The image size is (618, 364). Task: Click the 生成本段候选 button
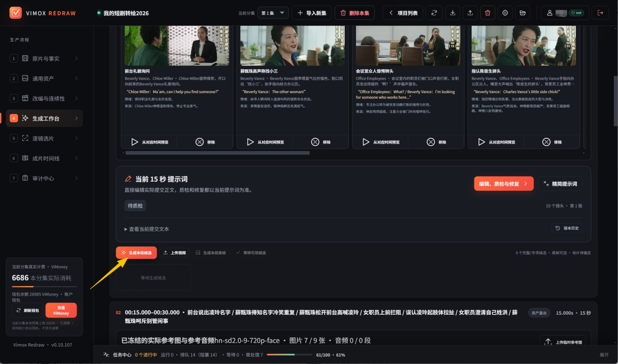pyautogui.click(x=136, y=252)
